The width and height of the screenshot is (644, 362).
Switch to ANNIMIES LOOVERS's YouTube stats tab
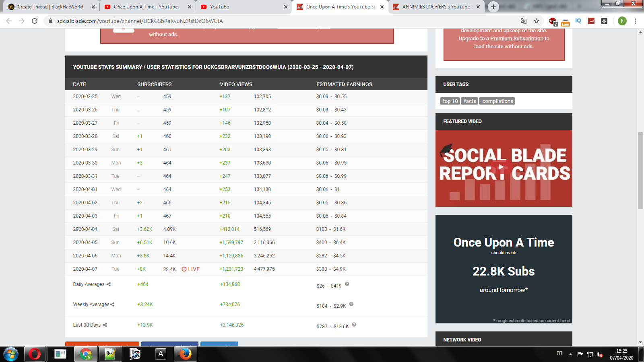point(436,7)
